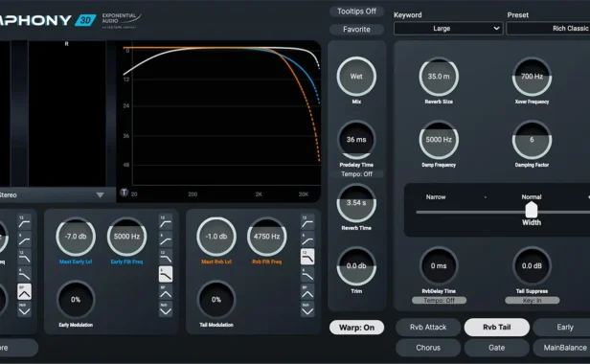Open the Keyword dropdown showing Large
The width and height of the screenshot is (590, 364).
(448, 29)
